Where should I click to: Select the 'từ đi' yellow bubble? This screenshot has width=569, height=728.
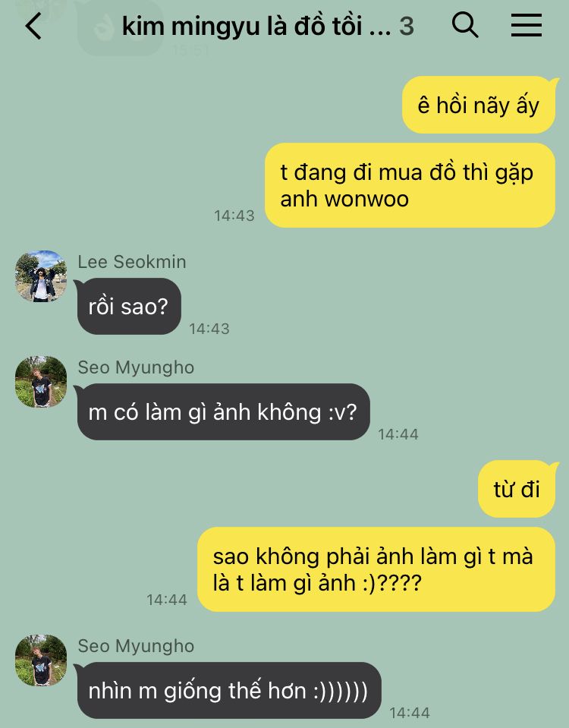(517, 489)
